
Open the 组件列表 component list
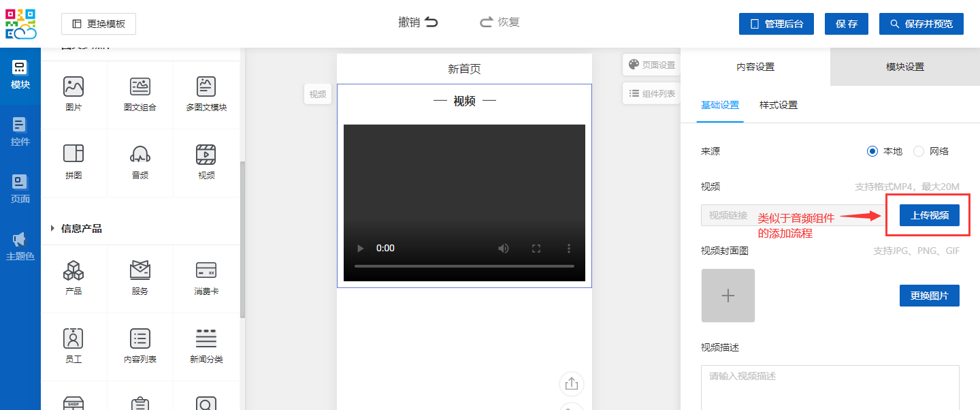[652, 93]
